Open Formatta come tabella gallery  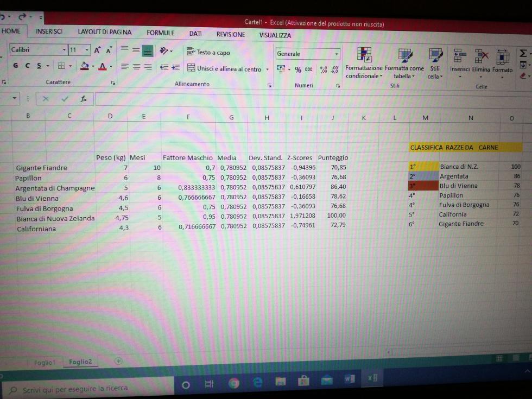(404, 55)
